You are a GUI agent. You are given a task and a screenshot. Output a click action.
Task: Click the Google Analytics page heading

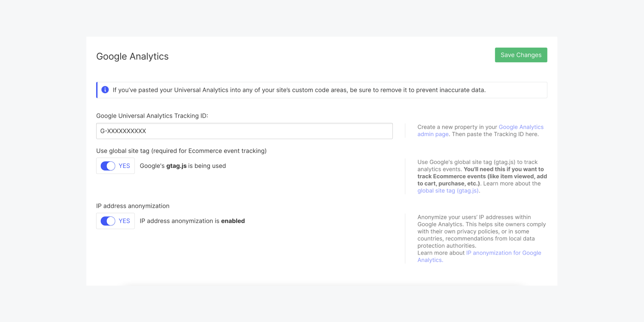[x=132, y=56]
